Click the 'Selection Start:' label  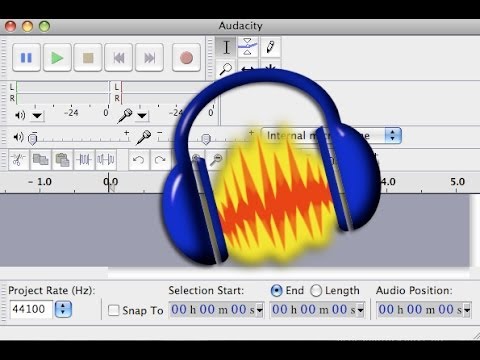coord(206,291)
